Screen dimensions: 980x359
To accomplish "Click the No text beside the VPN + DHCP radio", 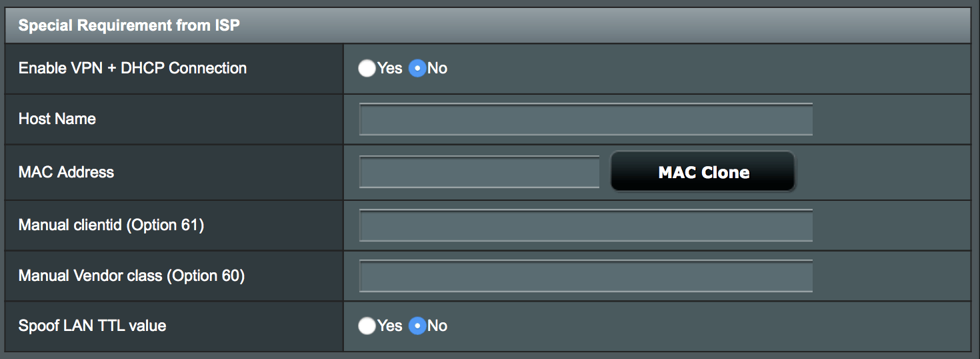I will pos(437,68).
